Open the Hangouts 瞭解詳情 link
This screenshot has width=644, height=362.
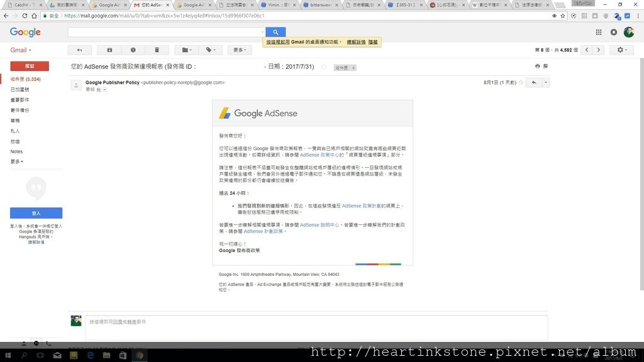point(36,242)
